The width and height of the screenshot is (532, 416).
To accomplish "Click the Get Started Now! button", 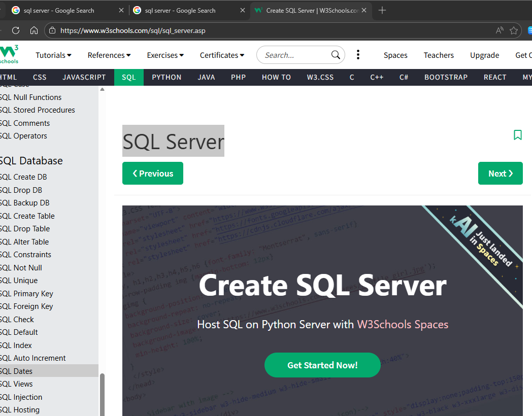I will click(x=322, y=365).
